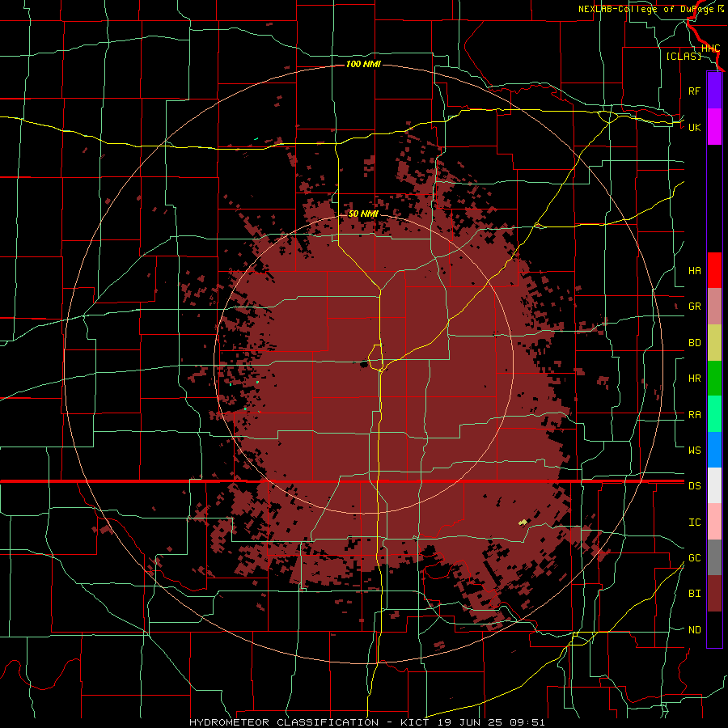Click the BI legend label

[694, 594]
